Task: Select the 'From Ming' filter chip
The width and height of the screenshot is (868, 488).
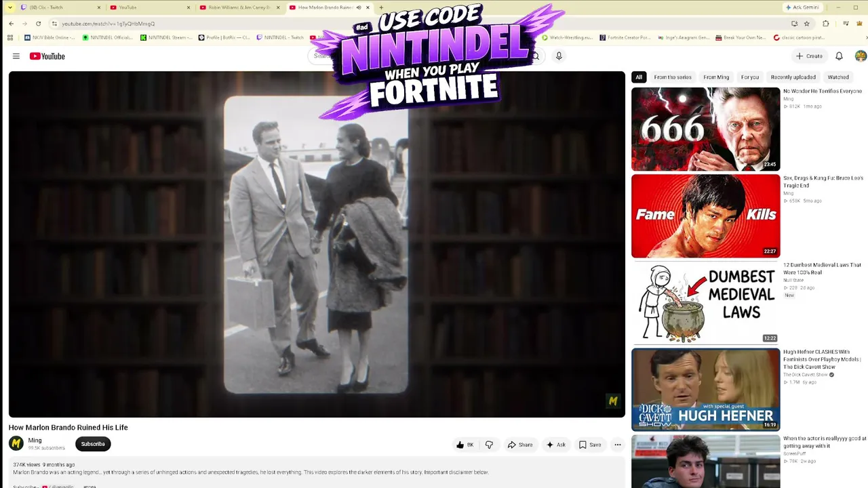Action: coord(716,77)
